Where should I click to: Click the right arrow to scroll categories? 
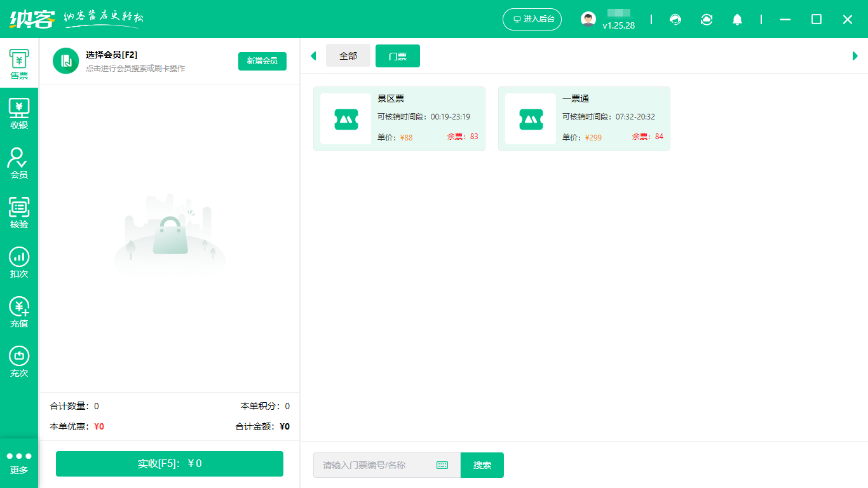855,55
